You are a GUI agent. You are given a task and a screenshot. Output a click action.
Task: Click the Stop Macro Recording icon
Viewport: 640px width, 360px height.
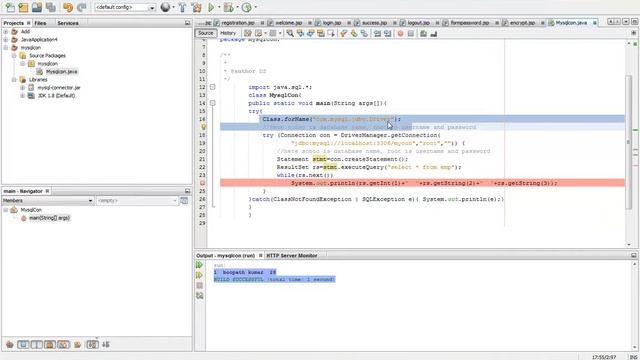click(411, 33)
